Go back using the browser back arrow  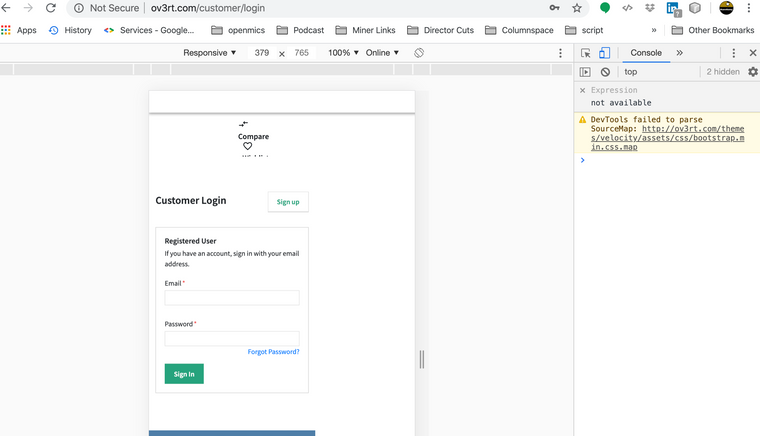tap(6, 8)
